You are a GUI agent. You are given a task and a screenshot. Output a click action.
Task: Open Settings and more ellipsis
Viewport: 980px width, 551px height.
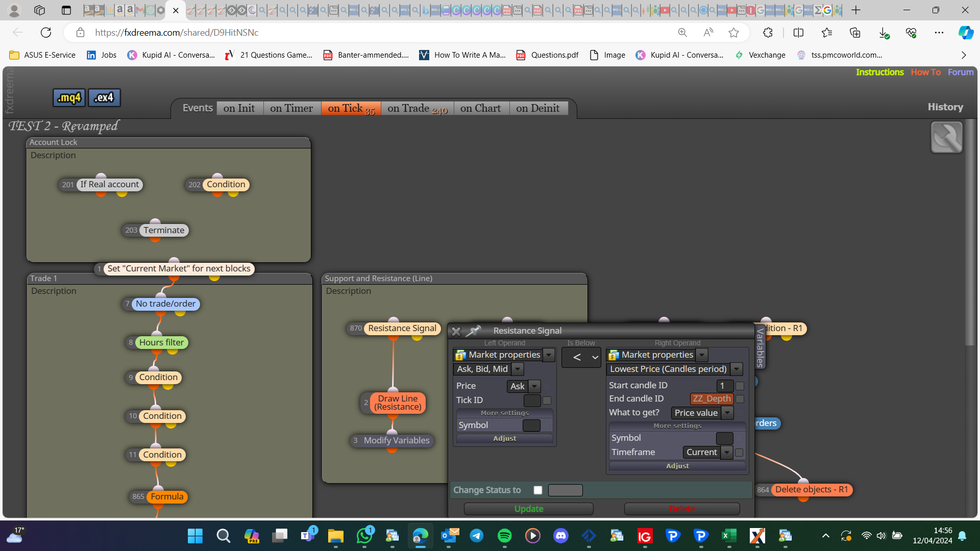click(939, 33)
